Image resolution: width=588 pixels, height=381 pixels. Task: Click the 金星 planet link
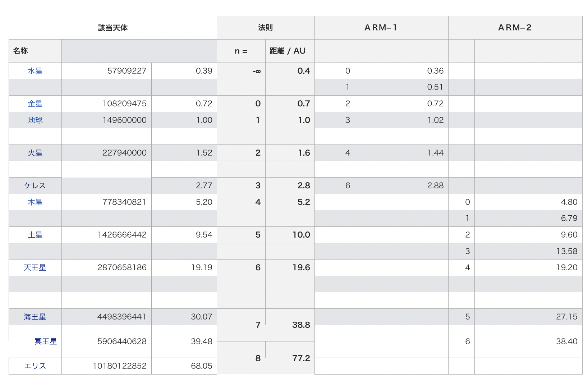pos(35,104)
